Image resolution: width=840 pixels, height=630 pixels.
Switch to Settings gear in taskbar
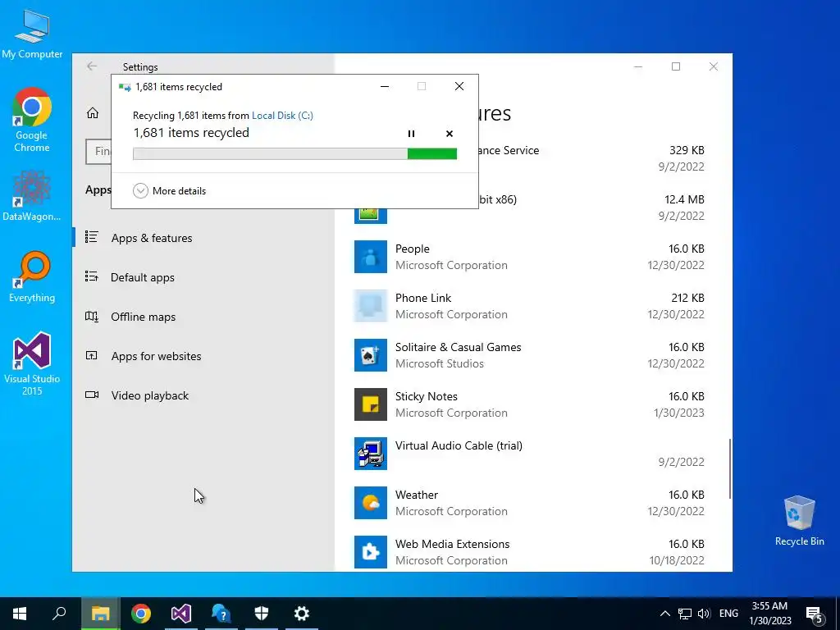[x=302, y=614]
